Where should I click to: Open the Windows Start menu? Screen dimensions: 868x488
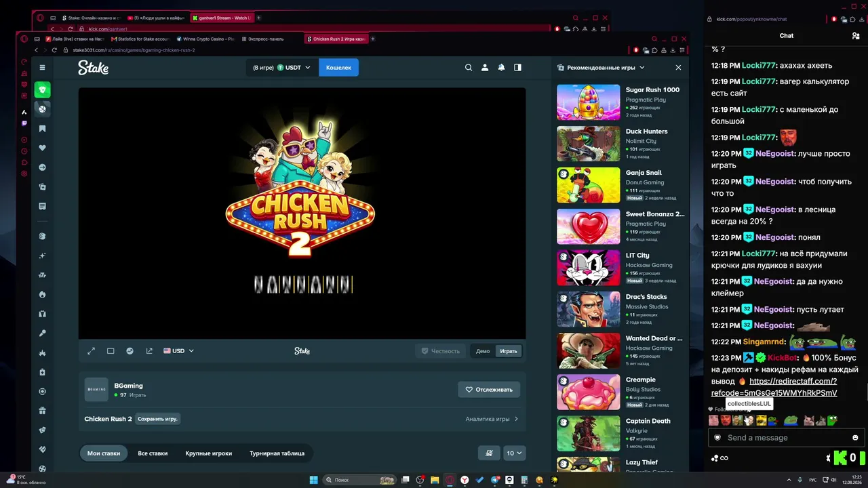313,480
